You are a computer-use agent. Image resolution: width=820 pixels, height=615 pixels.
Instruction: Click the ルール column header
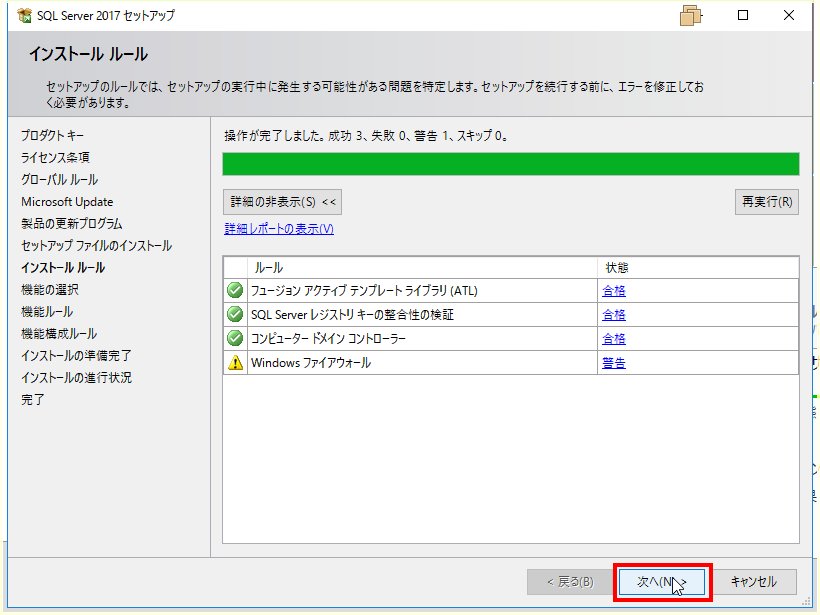click(x=422, y=268)
